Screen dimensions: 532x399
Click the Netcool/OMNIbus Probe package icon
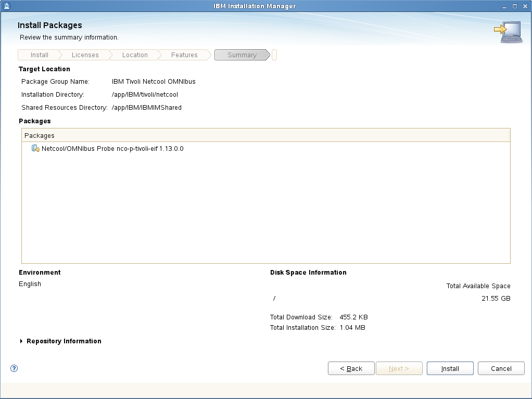(35, 148)
